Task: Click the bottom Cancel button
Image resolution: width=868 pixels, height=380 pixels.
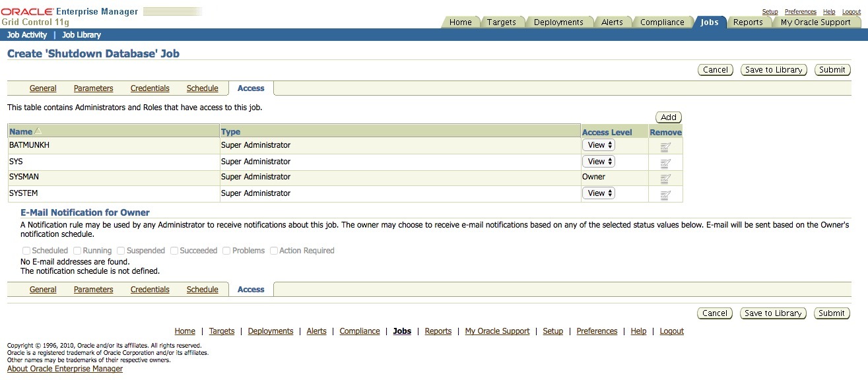Action: [x=716, y=313]
